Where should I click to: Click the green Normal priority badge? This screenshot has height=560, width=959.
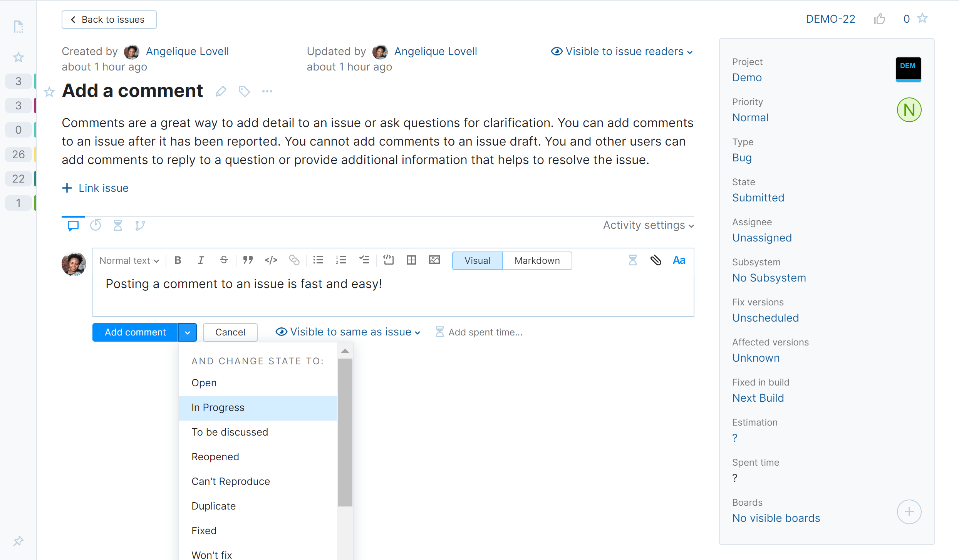click(909, 110)
